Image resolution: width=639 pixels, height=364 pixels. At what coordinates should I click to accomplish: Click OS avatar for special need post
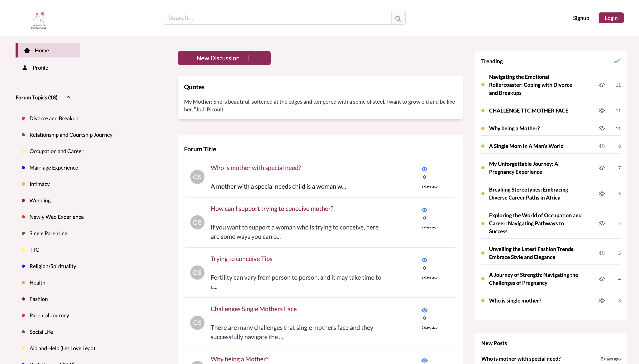197,177
